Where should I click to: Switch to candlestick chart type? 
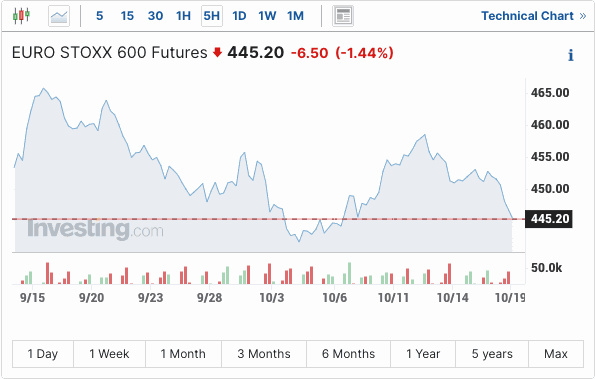(21, 16)
